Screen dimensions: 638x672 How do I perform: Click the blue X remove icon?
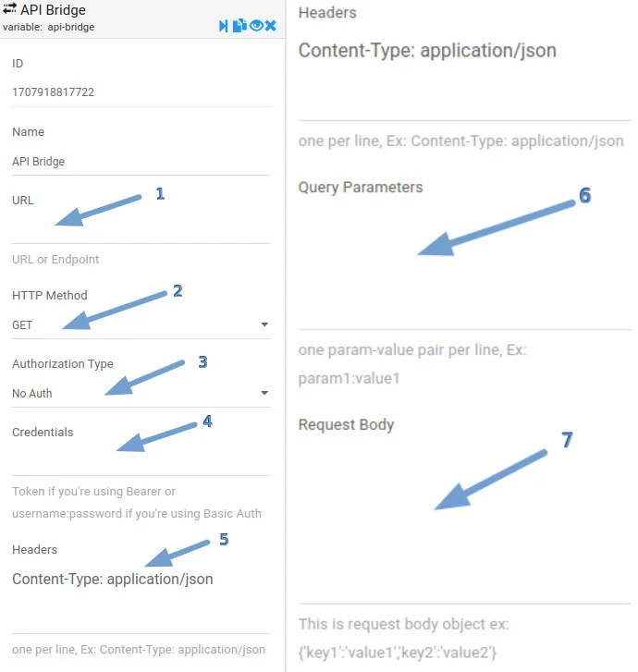(270, 26)
